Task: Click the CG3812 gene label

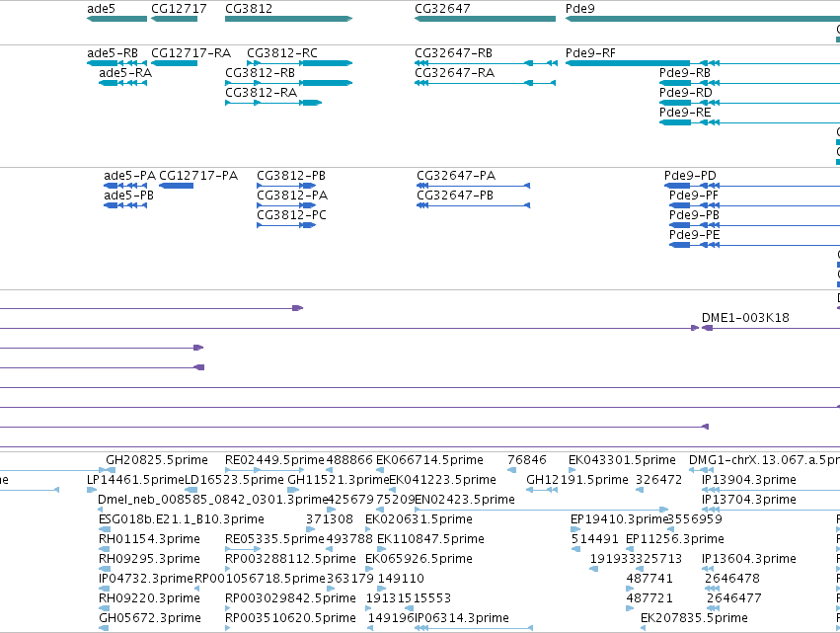Action: [x=249, y=9]
